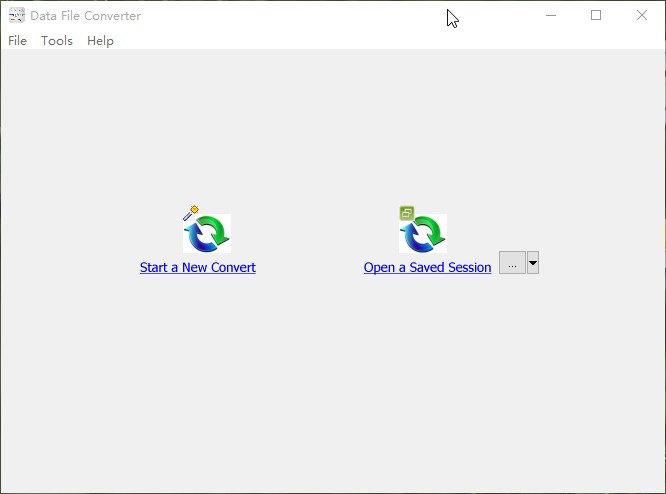Close the Data File Converter window
Image resolution: width=666 pixels, height=494 pixels.
[x=642, y=16]
